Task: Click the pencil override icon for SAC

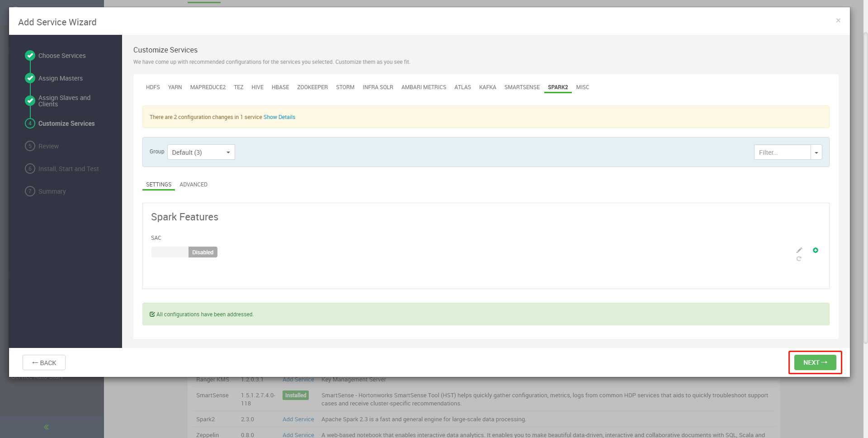Action: (799, 250)
